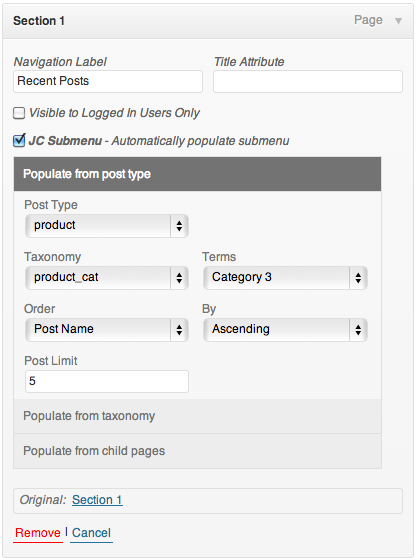
Task: Click Remove link
Action: 38,533
